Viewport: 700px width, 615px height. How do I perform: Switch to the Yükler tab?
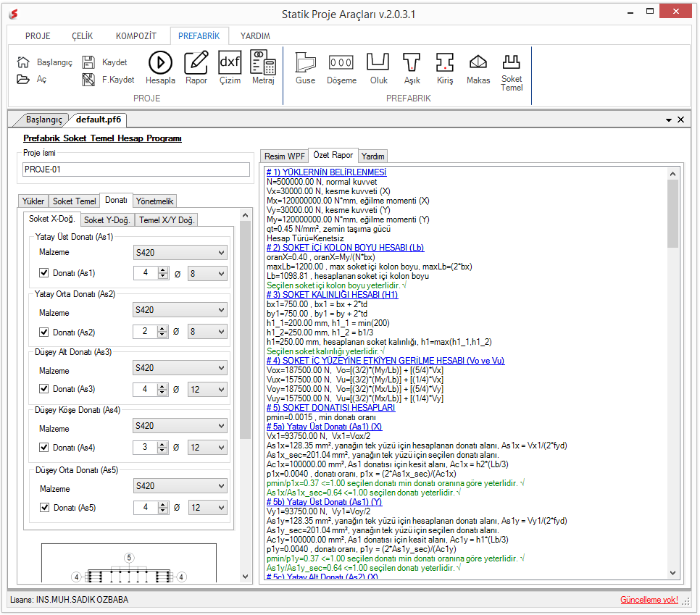coord(33,201)
